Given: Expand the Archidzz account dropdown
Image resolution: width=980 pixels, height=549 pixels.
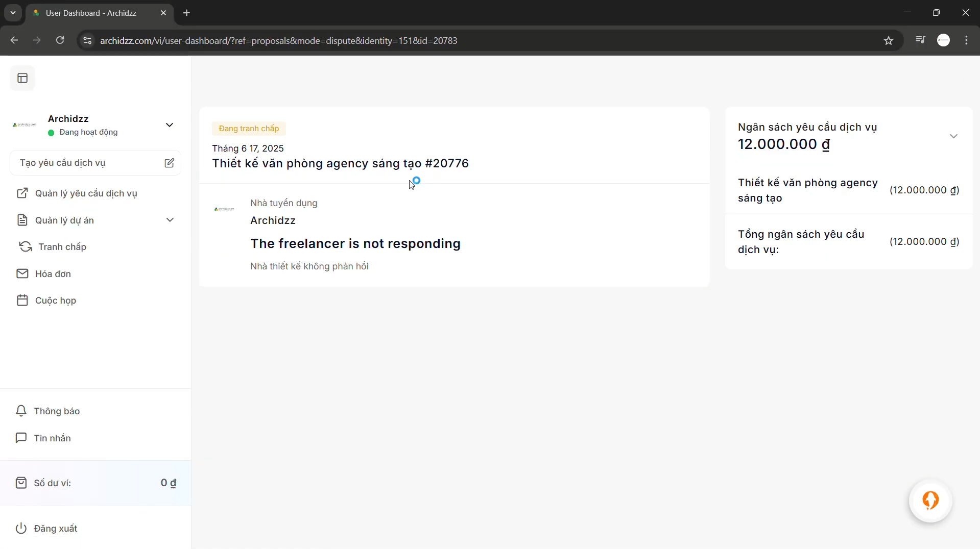Looking at the screenshot, I should click(169, 125).
